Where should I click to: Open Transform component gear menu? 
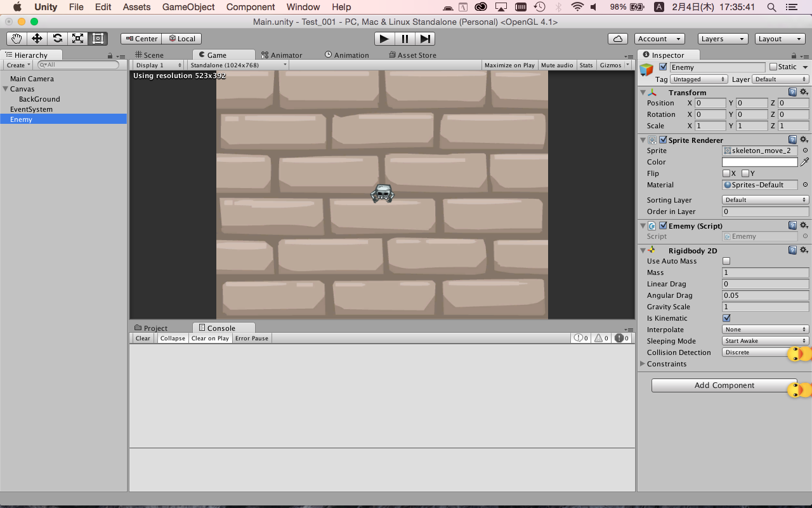804,92
